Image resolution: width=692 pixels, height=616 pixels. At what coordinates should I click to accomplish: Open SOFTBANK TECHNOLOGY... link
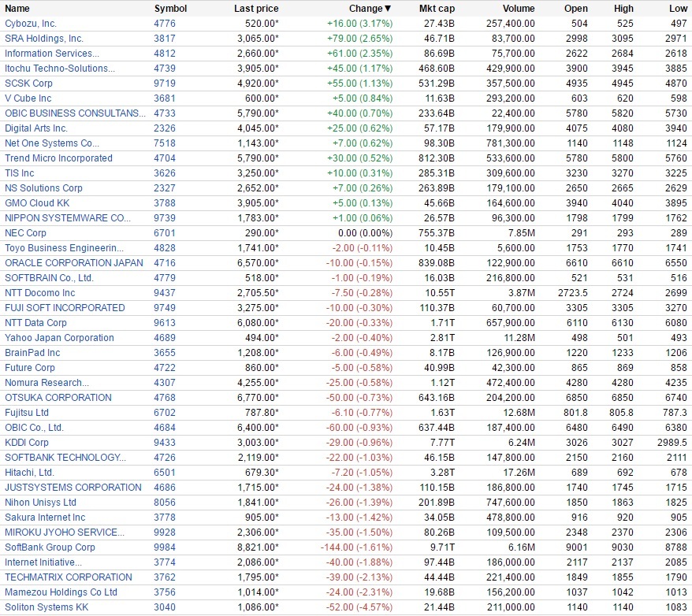65,458
